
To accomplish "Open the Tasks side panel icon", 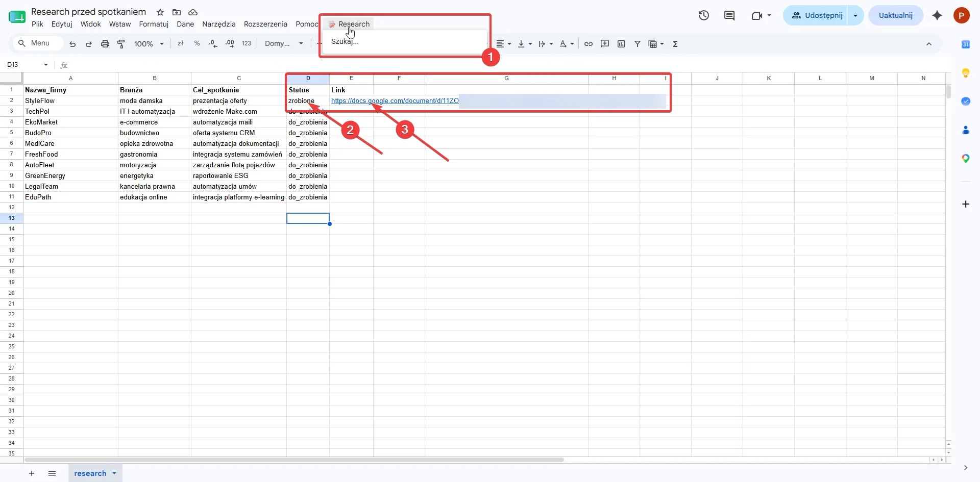I will [966, 101].
